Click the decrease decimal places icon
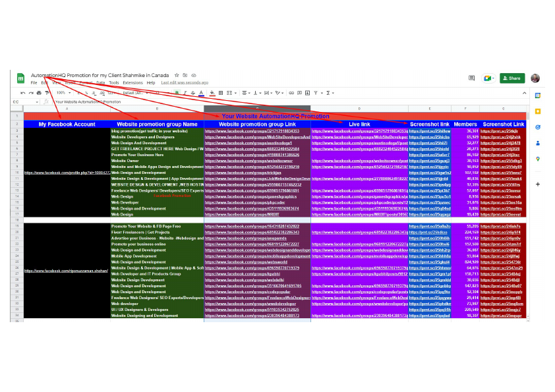555x392 pixels. pos(94,93)
